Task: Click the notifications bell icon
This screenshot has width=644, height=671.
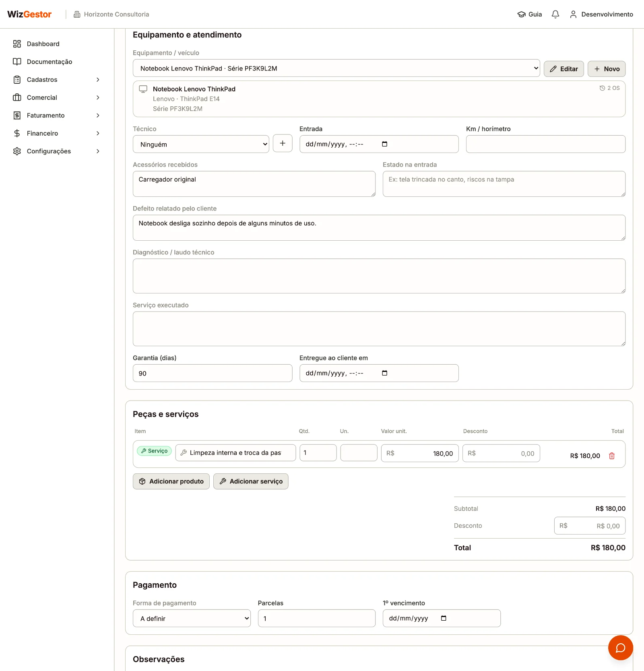Action: (x=555, y=14)
